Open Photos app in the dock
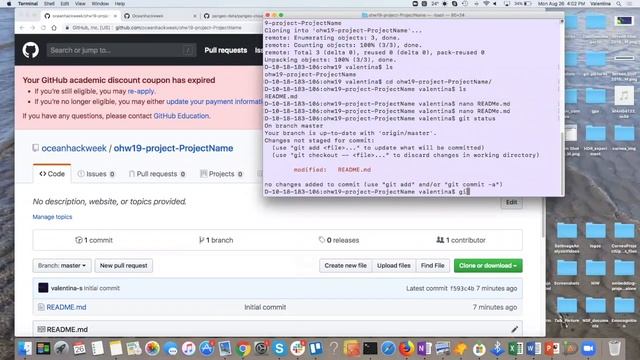Image resolution: width=640 pixels, height=360 pixels. 152,349
